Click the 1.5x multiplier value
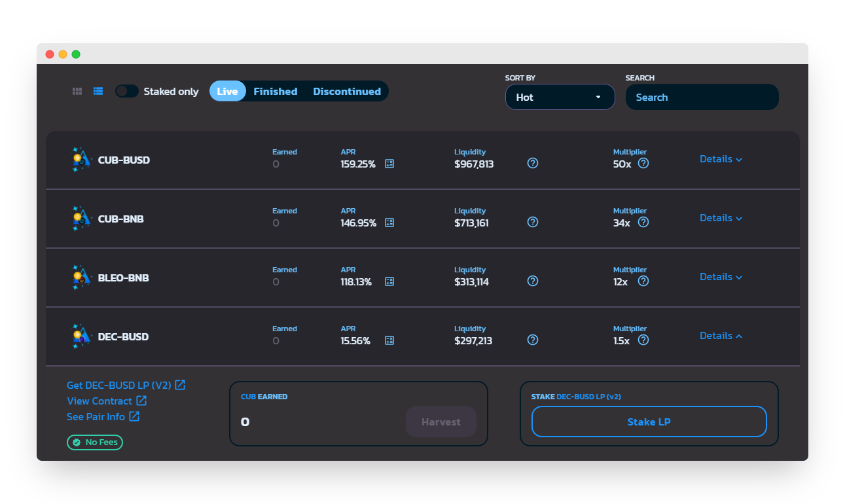Image resolution: width=845 pixels, height=504 pixels. click(621, 340)
